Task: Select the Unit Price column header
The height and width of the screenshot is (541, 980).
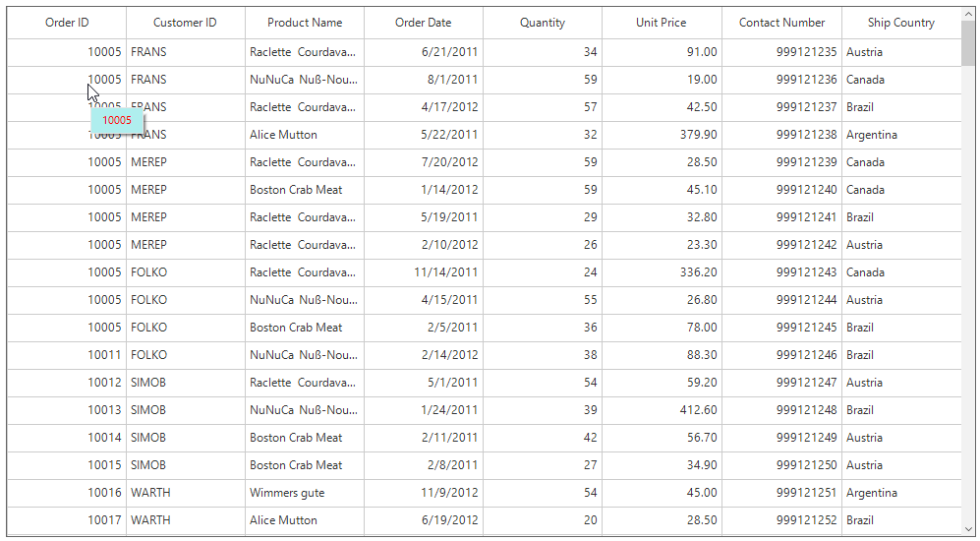Action: pos(662,23)
